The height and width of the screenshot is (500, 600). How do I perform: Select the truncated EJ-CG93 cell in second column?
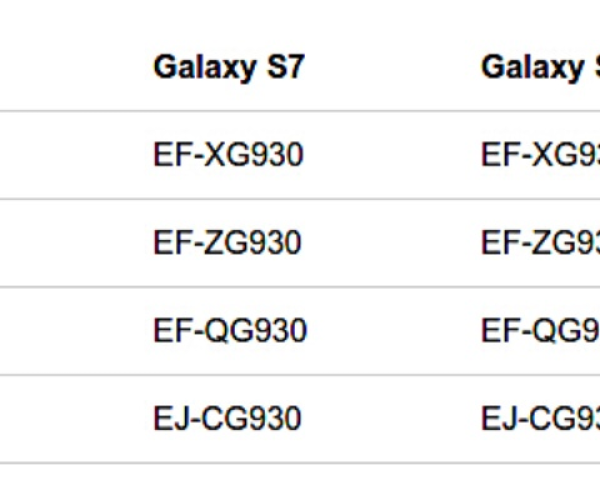pos(540,418)
